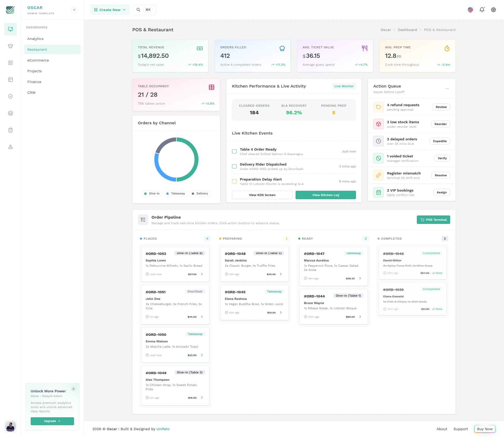
Task: Open settings gear icon
Action: [x=493, y=10]
